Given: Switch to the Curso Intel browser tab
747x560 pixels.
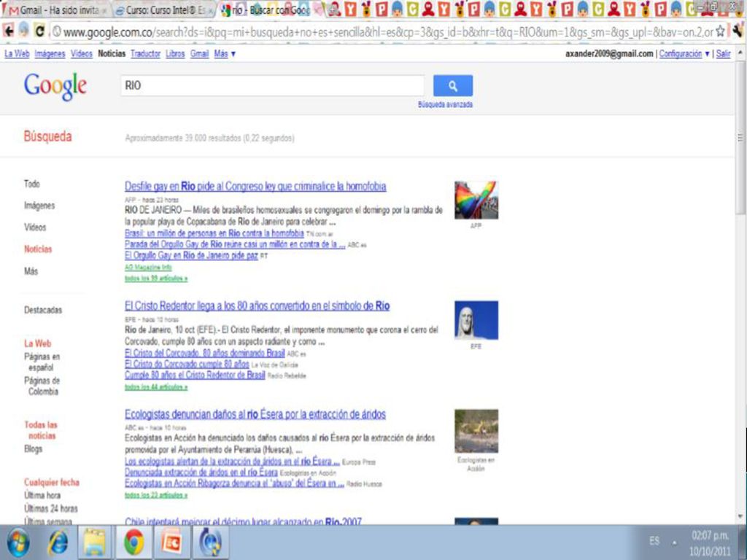Looking at the screenshot, I should point(164,10).
